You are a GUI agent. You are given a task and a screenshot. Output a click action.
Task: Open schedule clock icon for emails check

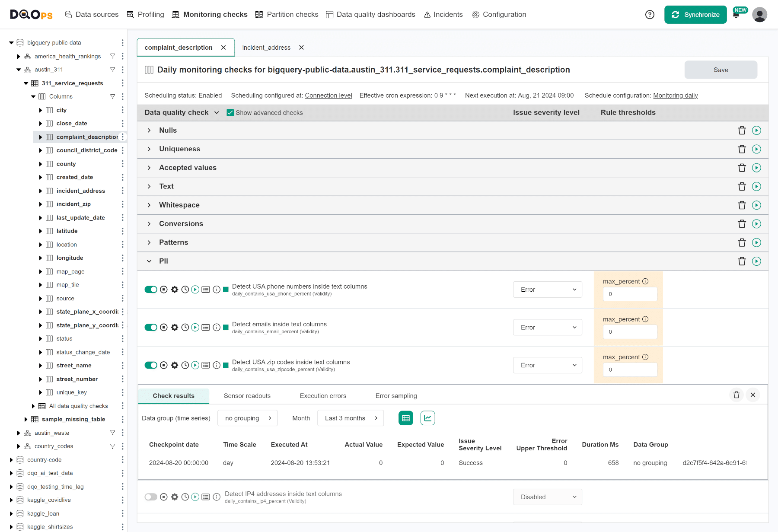pos(185,328)
